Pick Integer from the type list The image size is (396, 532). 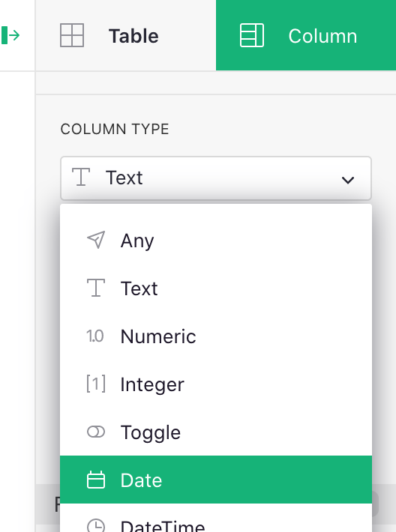click(216, 384)
